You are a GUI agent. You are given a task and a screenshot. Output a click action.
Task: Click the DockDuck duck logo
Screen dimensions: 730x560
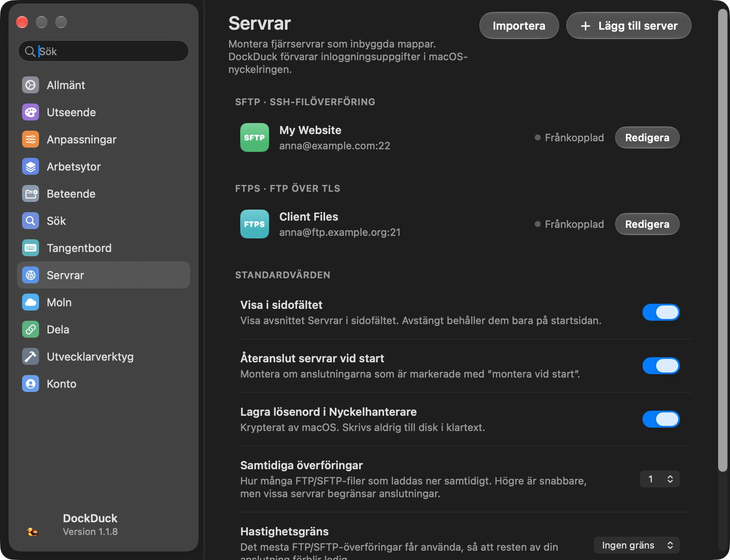pyautogui.click(x=32, y=531)
